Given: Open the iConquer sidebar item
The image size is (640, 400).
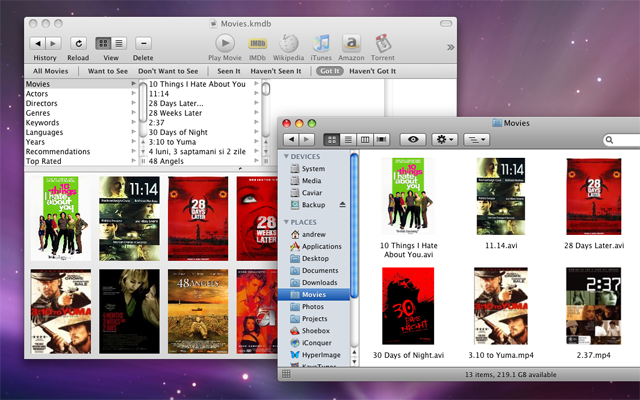Looking at the screenshot, I should click(x=313, y=343).
